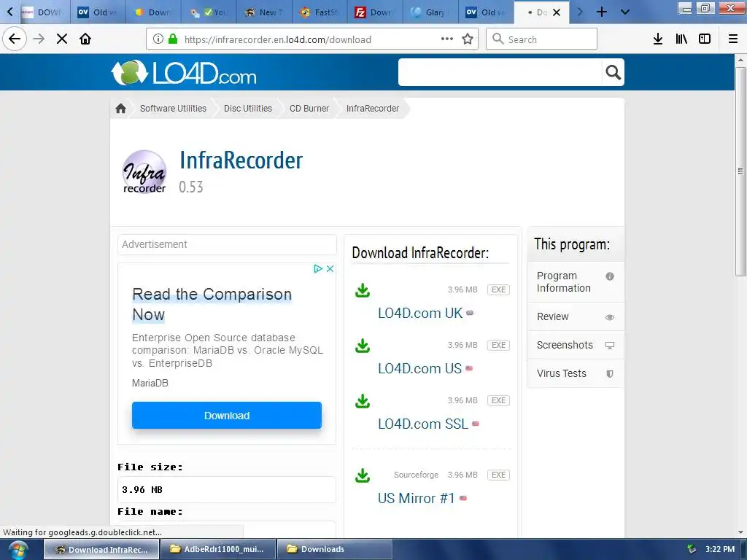This screenshot has height=560, width=747.
Task: Close the advertisement with its X icon
Action: pos(330,269)
